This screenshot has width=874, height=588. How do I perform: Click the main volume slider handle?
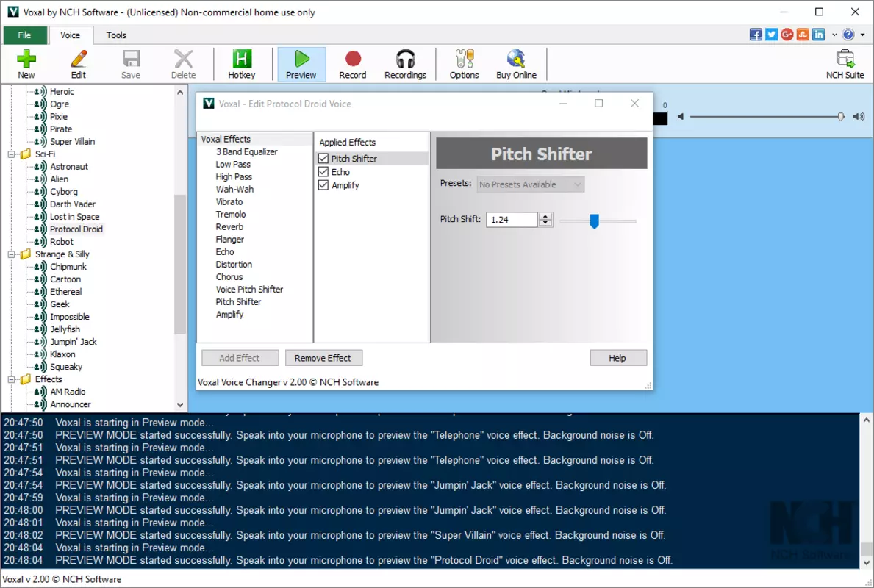point(841,116)
